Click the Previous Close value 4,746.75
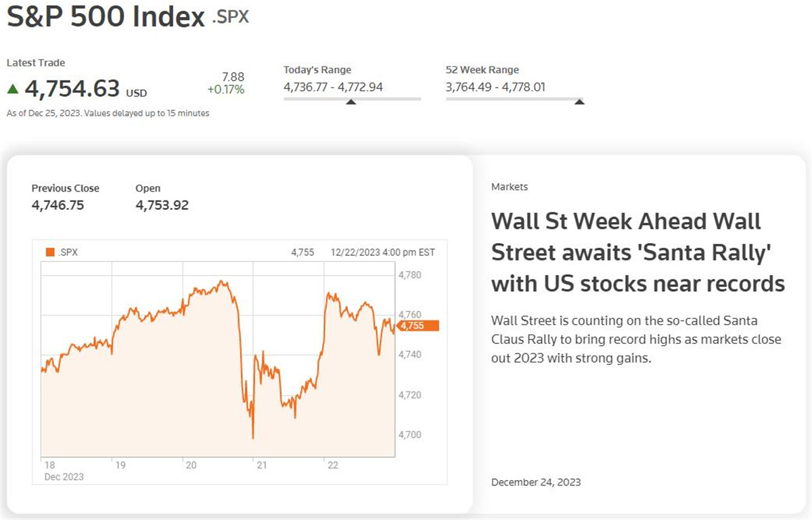 (x=58, y=205)
